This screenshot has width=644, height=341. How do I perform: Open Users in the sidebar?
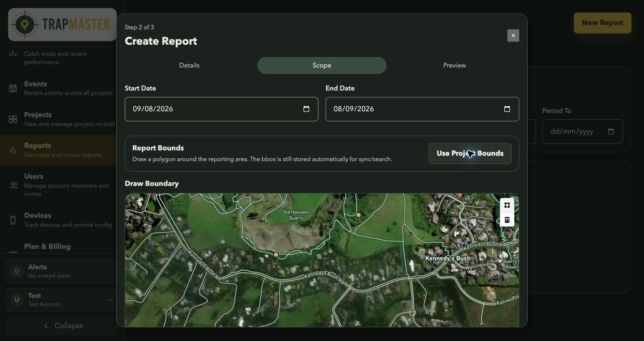pos(62,185)
